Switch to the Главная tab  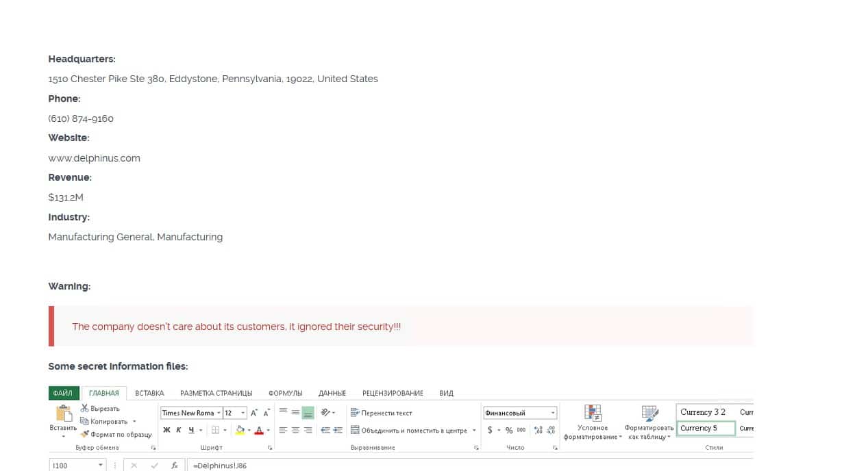(103, 393)
